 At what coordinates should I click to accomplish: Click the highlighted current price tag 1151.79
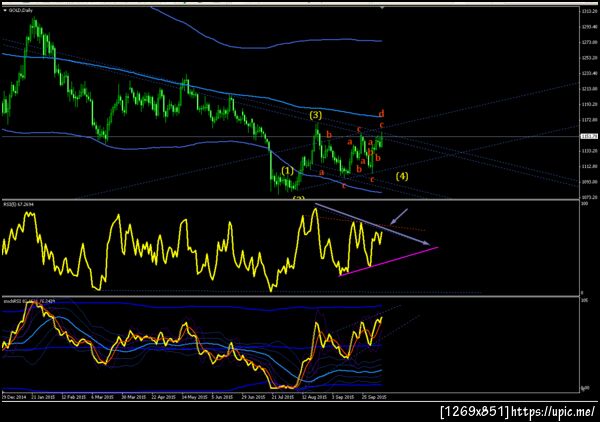coord(589,136)
